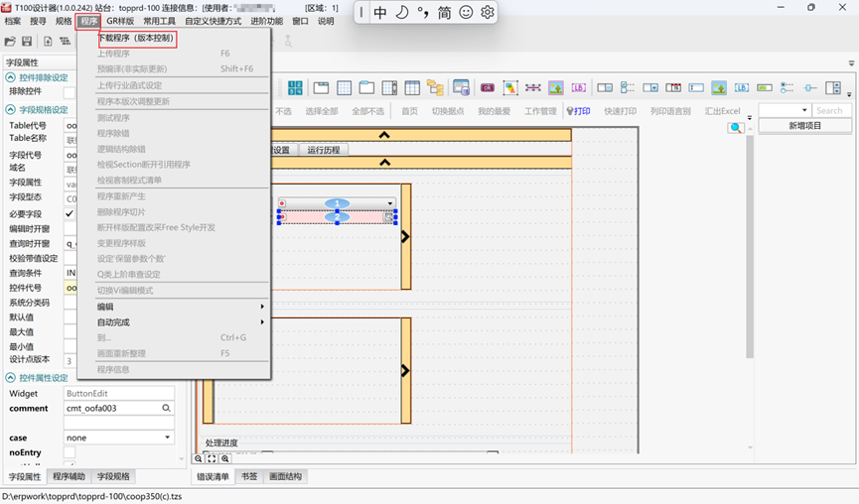Collapse the 字段规格设定 section
Viewport: 859px width, 504px height.
pyautogui.click(x=10, y=110)
